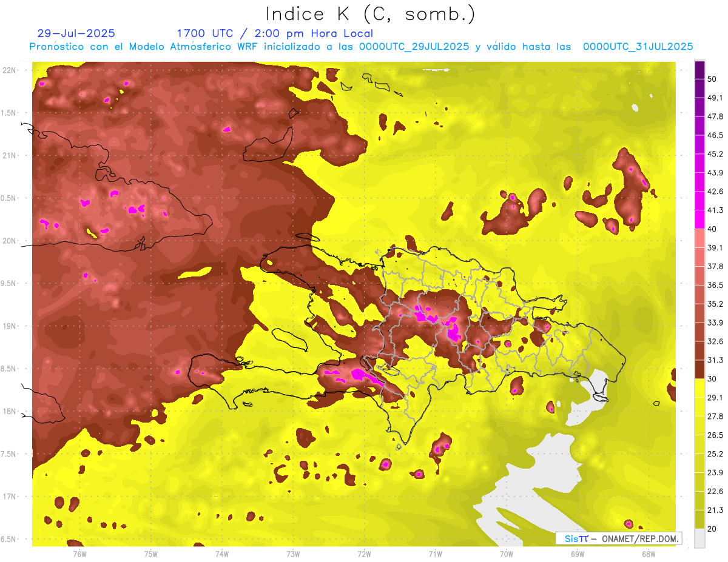The image size is (728, 562).
Task: Click the color bar value "29.1"
Action: point(715,398)
